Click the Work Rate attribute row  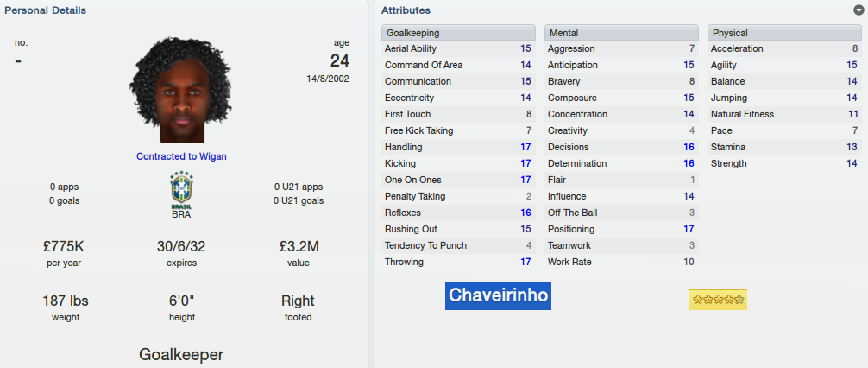click(621, 262)
